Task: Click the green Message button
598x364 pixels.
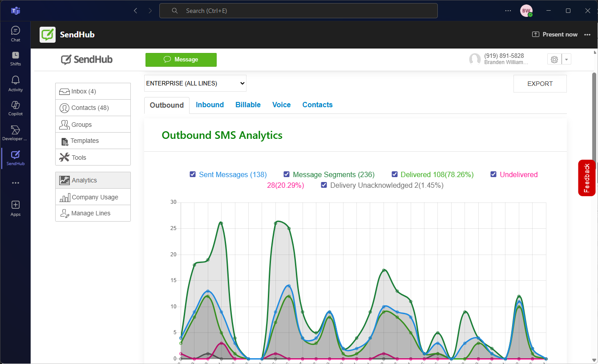Action: coord(181,60)
